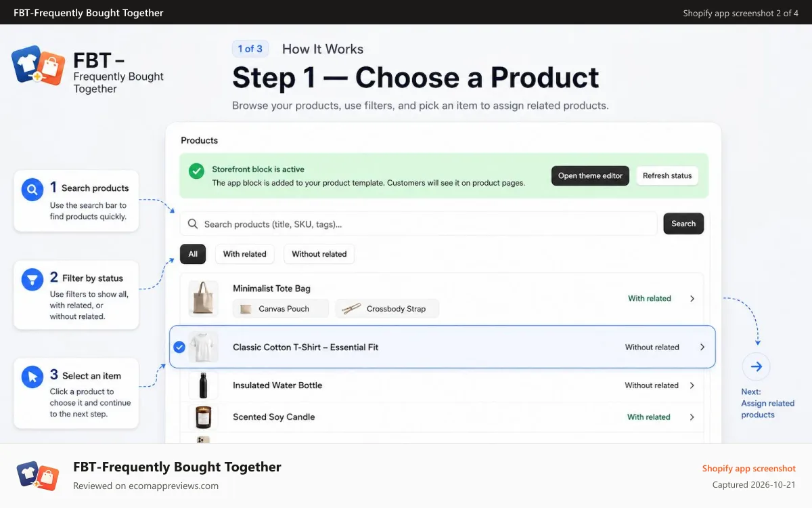Click the Shopify app screenshot footer label
Image resolution: width=812 pixels, height=508 pixels.
pos(749,469)
